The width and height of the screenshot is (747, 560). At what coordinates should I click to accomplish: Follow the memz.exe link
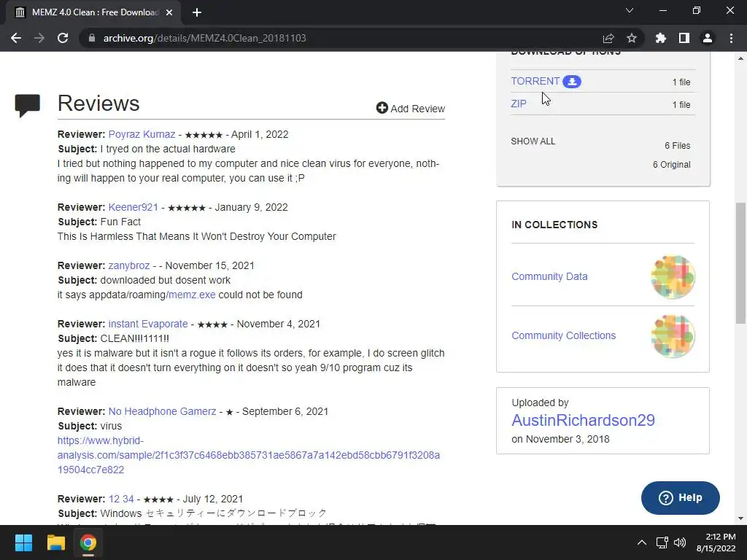pos(192,295)
